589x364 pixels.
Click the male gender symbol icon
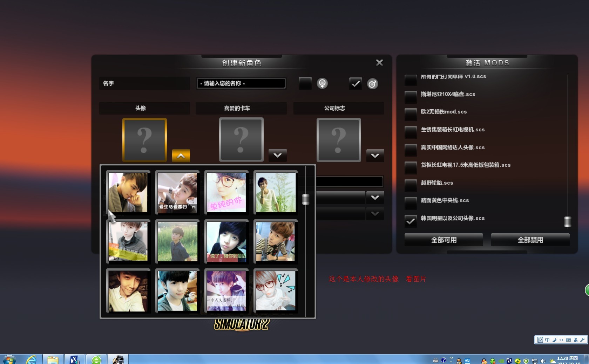click(x=372, y=84)
